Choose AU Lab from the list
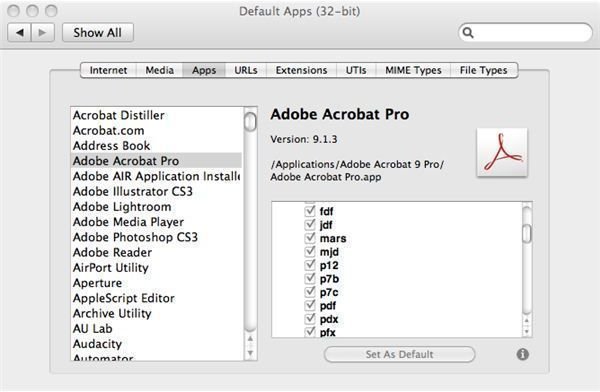This screenshot has height=392, width=600. click(157, 329)
